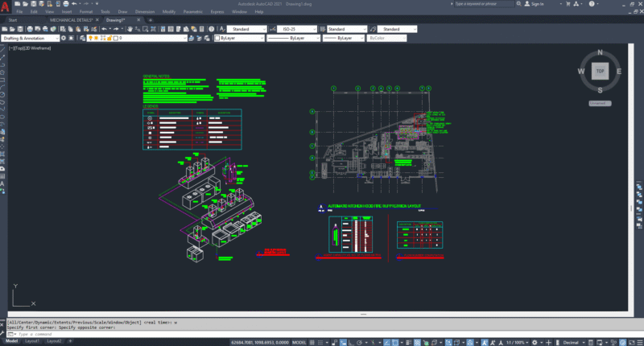Image resolution: width=644 pixels, height=346 pixels.
Task: Click the status bar workspace switching gear
Action: point(535,342)
